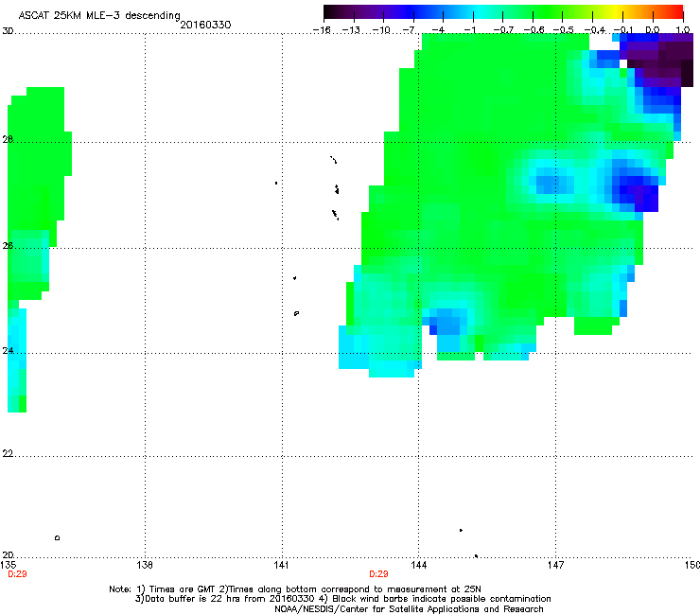700x615 pixels.
Task: Click the longitude label 135
Action: click(8, 565)
